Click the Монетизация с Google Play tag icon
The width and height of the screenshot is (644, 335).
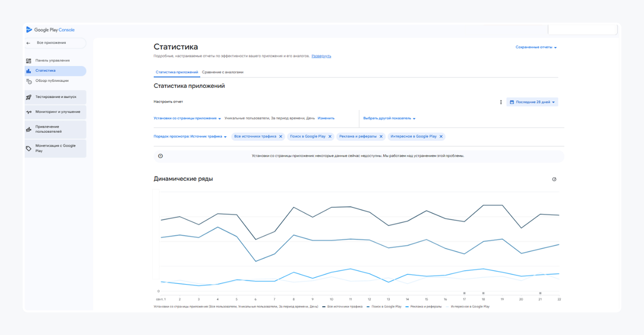coord(29,148)
